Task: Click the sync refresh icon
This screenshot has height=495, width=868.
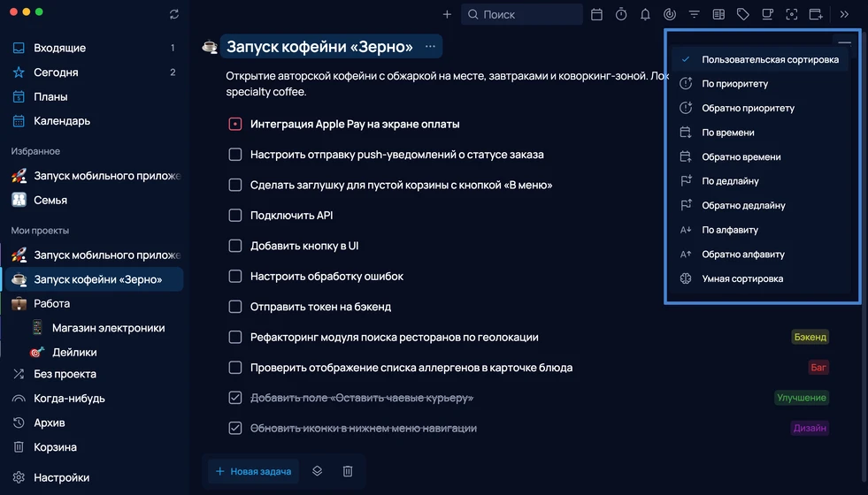Action: coord(173,14)
